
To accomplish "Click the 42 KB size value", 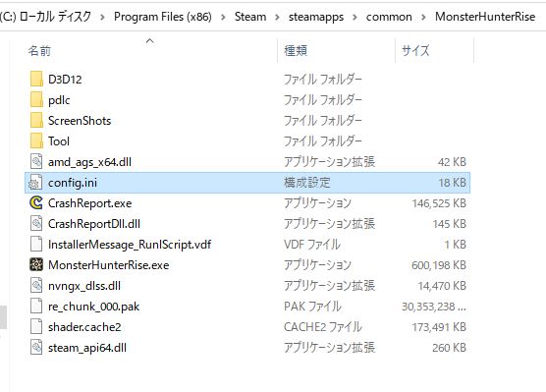I will [452, 162].
